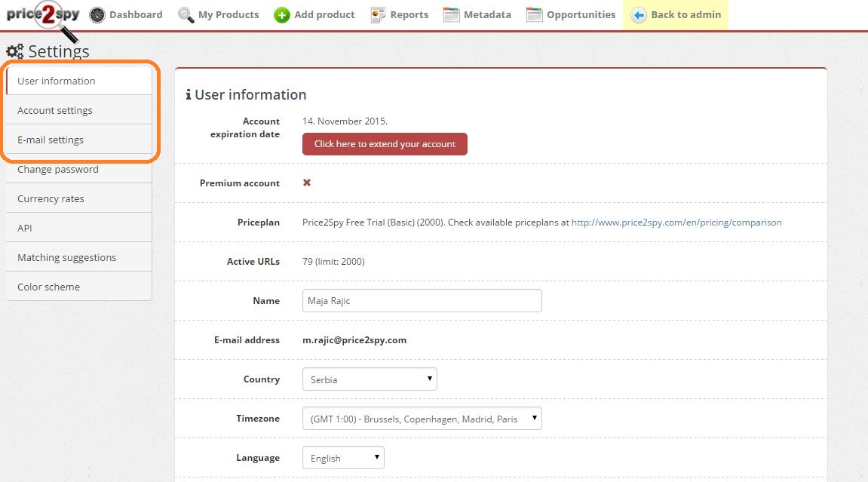
Task: Click the 'Language' field label
Action: [258, 458]
